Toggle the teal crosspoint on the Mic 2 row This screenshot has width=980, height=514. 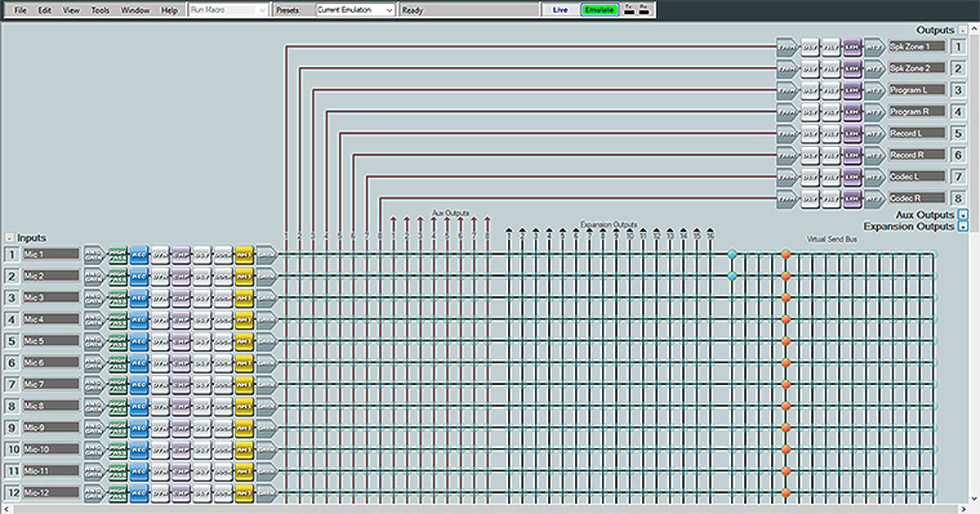point(733,276)
